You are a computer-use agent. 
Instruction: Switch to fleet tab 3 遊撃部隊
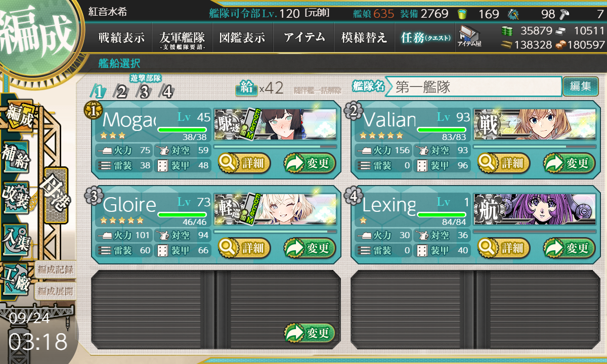(145, 91)
